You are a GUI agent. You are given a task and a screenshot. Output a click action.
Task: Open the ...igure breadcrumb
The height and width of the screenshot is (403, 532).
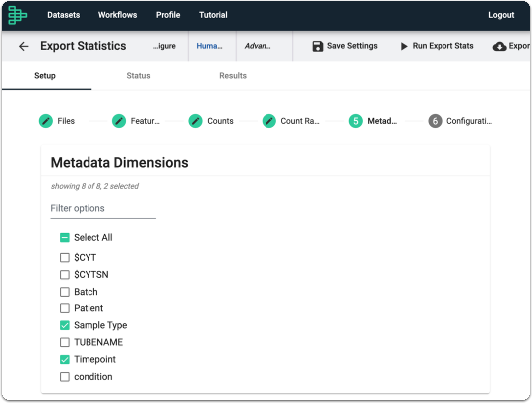[x=164, y=46]
